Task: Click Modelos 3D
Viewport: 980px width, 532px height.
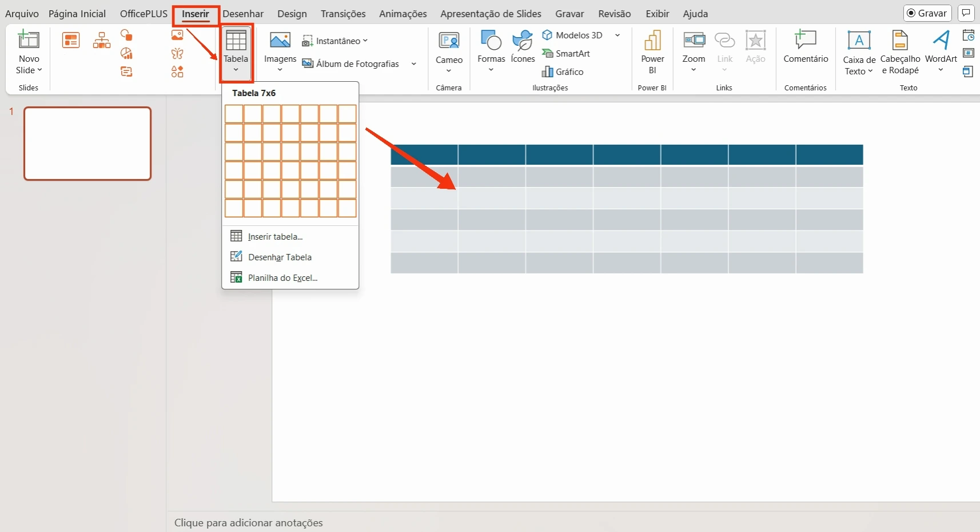Action: point(572,35)
